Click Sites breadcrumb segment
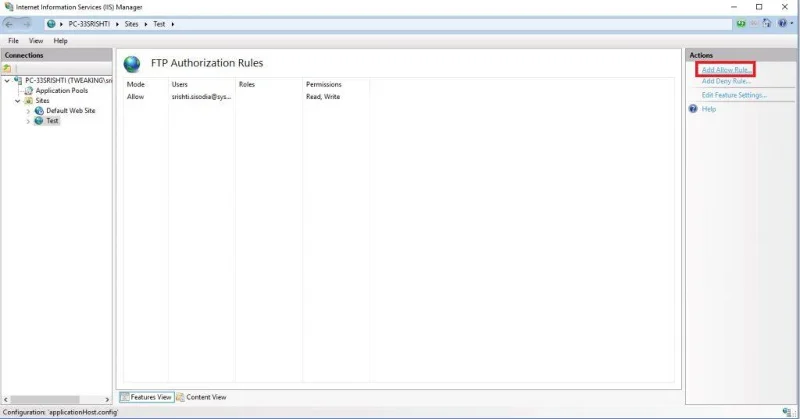The image size is (800, 419). [x=132, y=24]
